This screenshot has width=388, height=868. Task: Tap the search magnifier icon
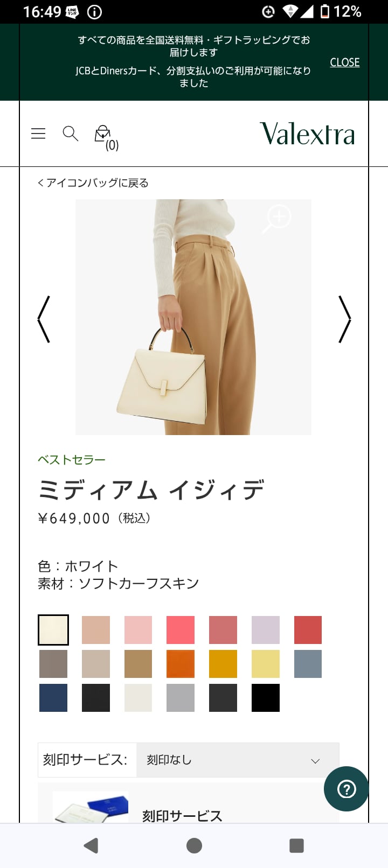pos(71,134)
